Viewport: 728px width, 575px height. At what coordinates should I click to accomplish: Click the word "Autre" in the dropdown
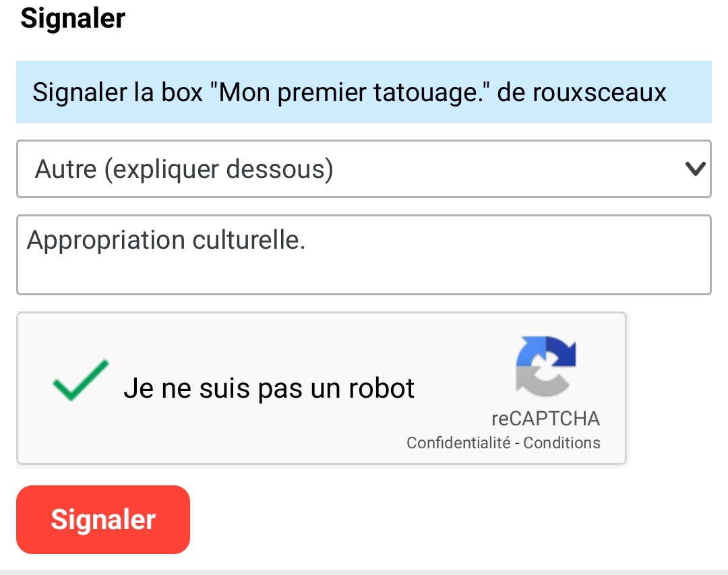[65, 169]
